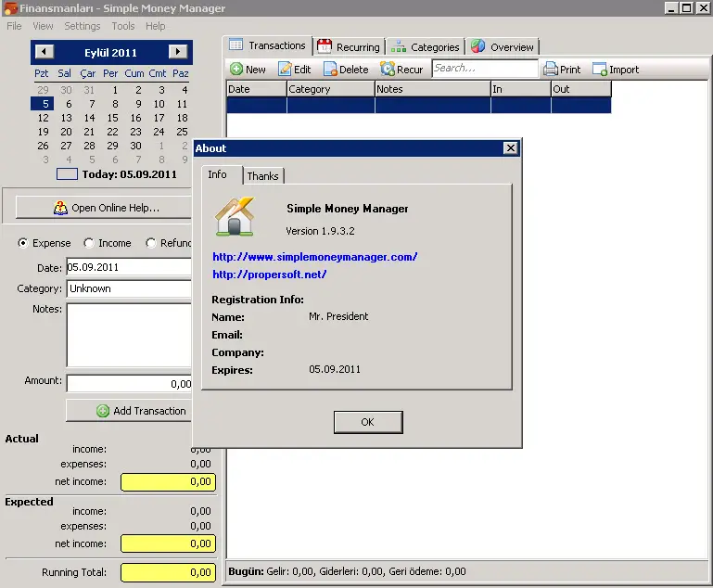Close the About dialog with X

(511, 148)
